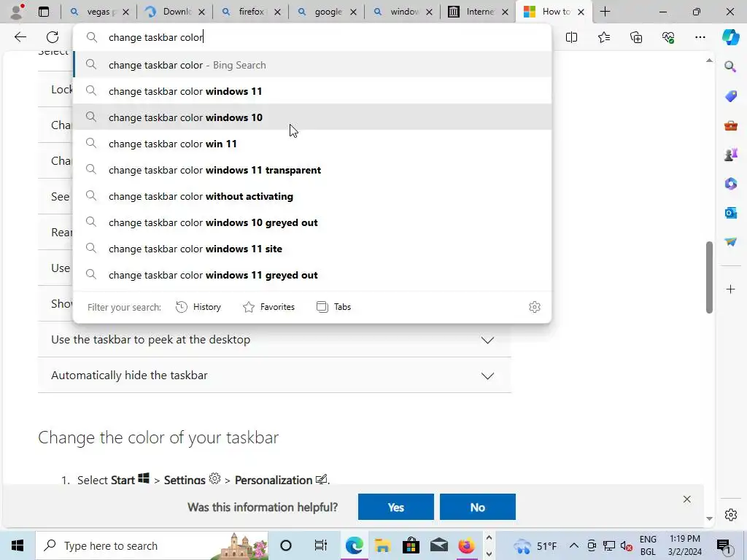Open sidebar Drop paper plane icon
Viewport: 747px width, 560px height.
coord(730,241)
